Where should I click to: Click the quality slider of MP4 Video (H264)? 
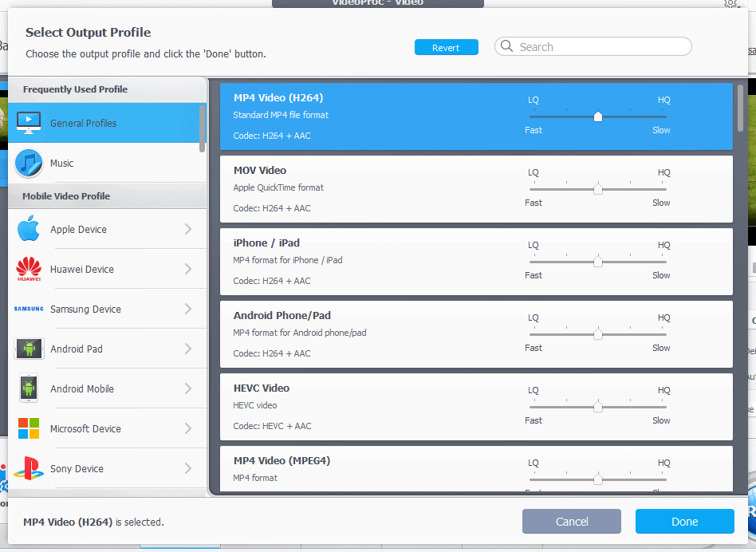[598, 116]
